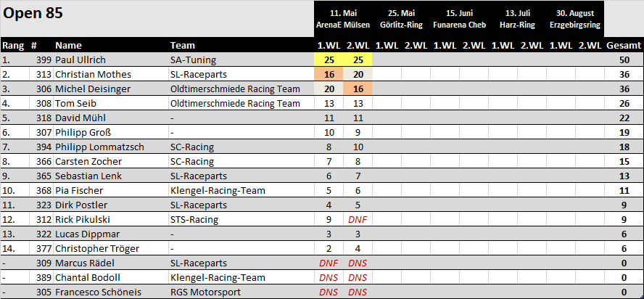Click the yellow 25 cell under 1.WL
The height and width of the screenshot is (299, 644).
329,60
